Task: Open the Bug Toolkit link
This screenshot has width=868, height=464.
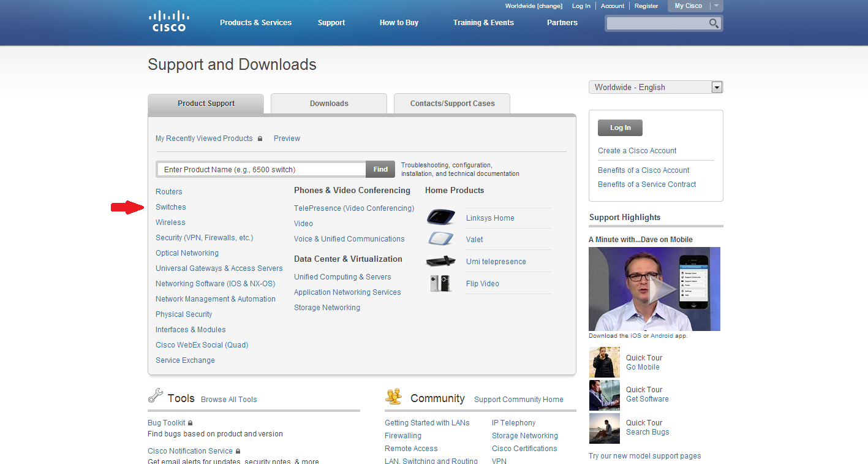Action: click(x=167, y=423)
